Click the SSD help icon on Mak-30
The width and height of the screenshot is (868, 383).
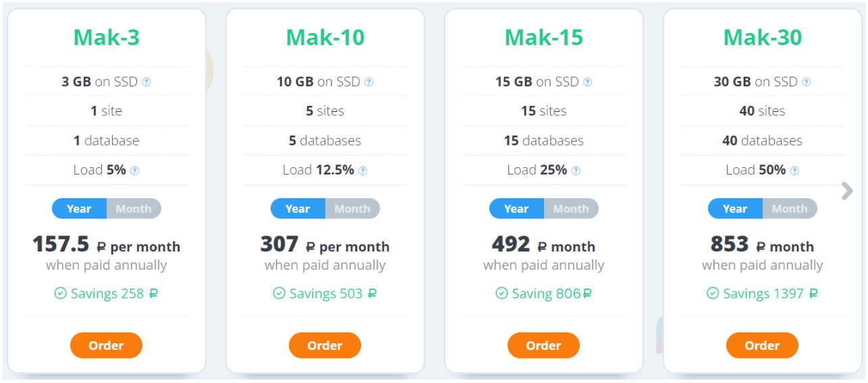[x=806, y=82]
